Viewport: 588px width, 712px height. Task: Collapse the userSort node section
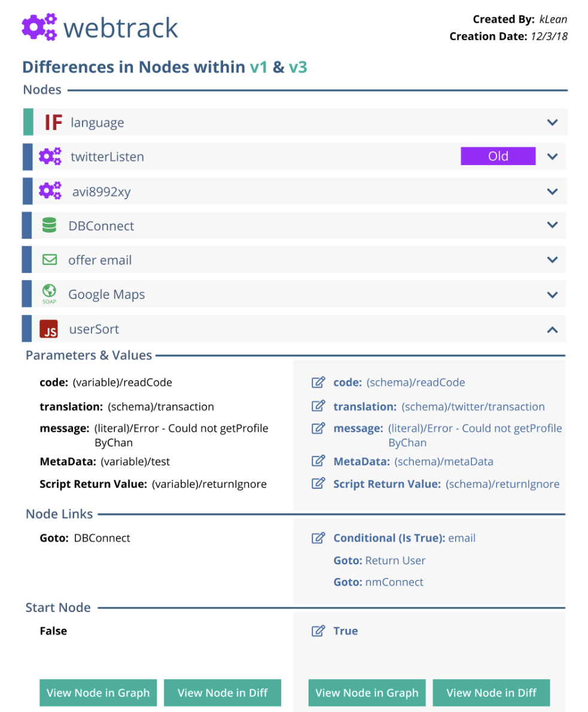(x=552, y=329)
